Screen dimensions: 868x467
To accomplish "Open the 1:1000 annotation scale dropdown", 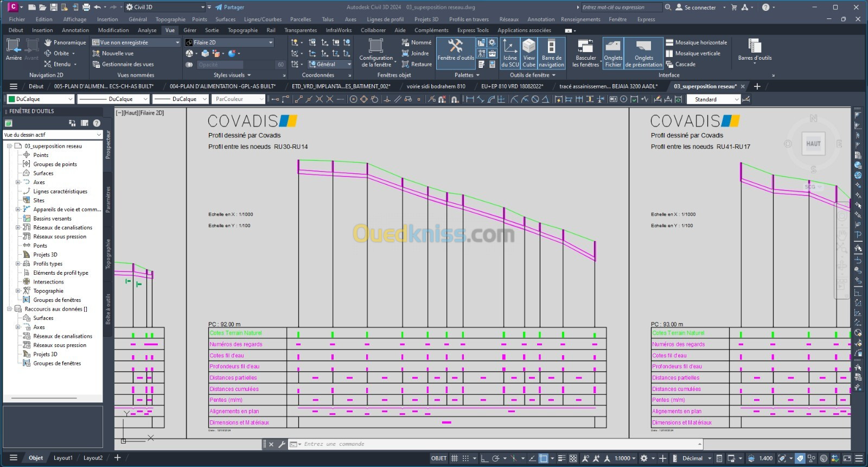I will click(x=626, y=458).
